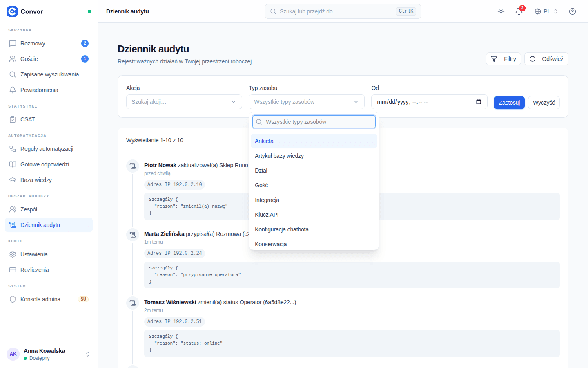588x368 pixels.
Task: Expand Anna Kowalska account menu chevron
Action: pos(88,354)
